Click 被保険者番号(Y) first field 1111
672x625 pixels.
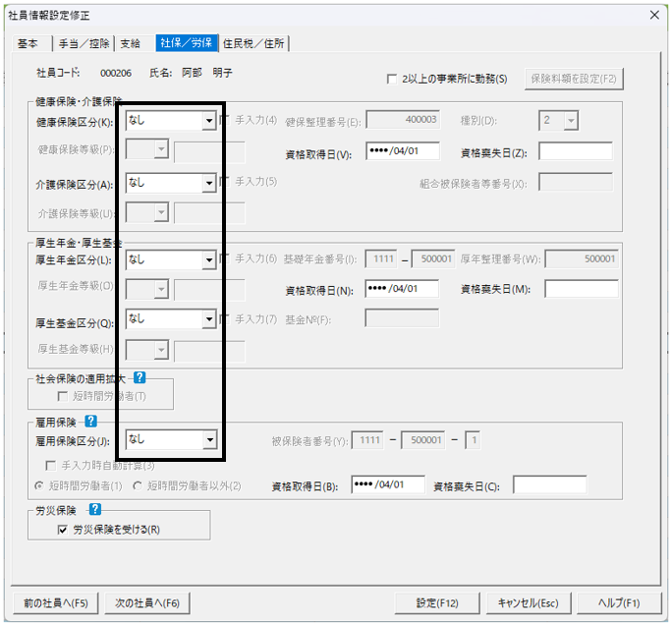point(367,440)
